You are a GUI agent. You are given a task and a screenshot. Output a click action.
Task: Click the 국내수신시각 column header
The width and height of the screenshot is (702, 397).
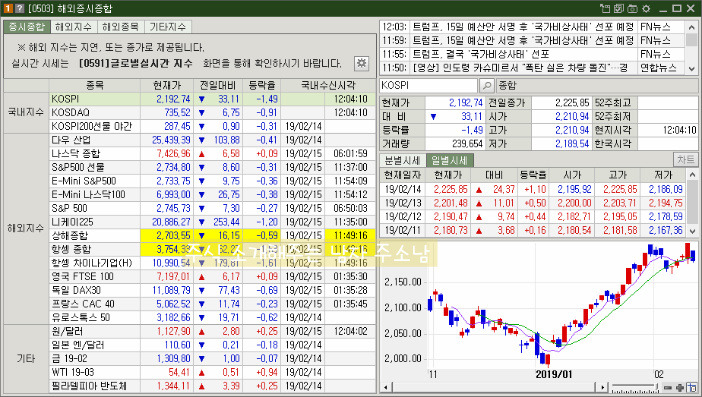click(x=328, y=85)
